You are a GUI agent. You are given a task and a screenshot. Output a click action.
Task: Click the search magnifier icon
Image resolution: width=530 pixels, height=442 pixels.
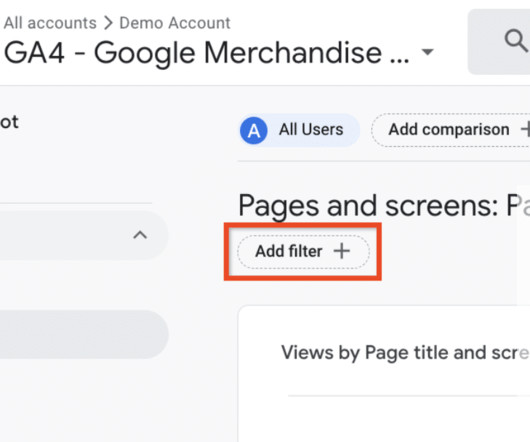click(x=515, y=41)
